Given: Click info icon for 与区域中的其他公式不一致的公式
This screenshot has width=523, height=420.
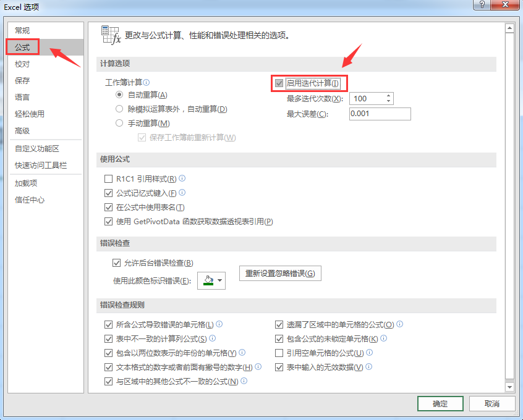Looking at the screenshot, I should pos(244,380).
